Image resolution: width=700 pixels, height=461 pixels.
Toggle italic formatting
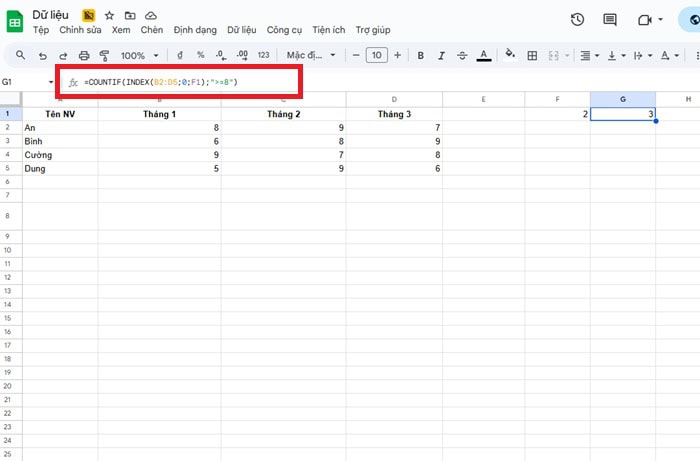441,55
